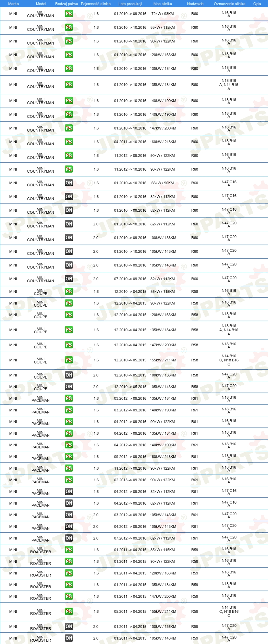Viewport: 268px width, 644px height.
Task: Select petrol icon for Paceman 160kW/218KM
Action: pyautogui.click(x=69, y=457)
